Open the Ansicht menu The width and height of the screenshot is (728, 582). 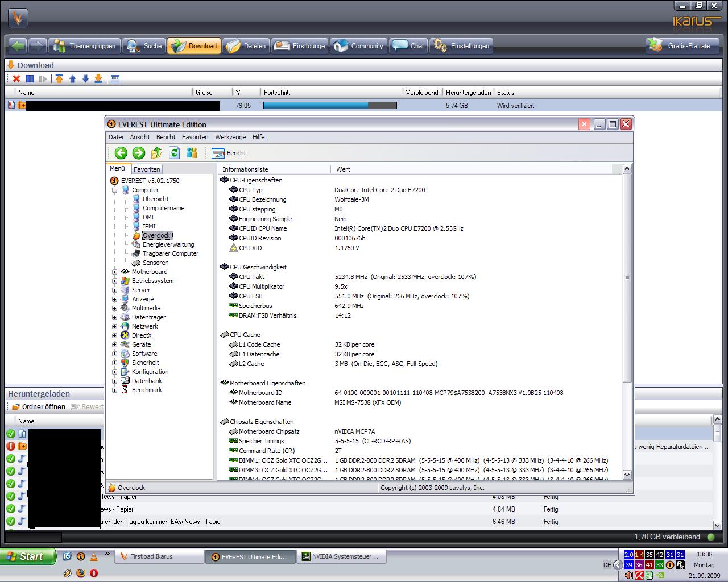point(140,137)
